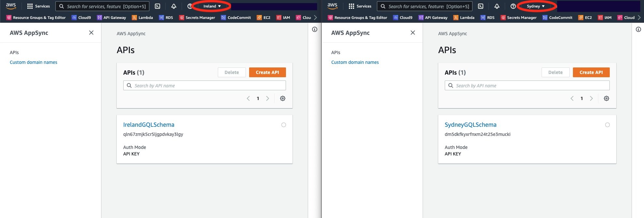
Task: Open the IAM shortcut in the Sydney window
Action: (605, 18)
